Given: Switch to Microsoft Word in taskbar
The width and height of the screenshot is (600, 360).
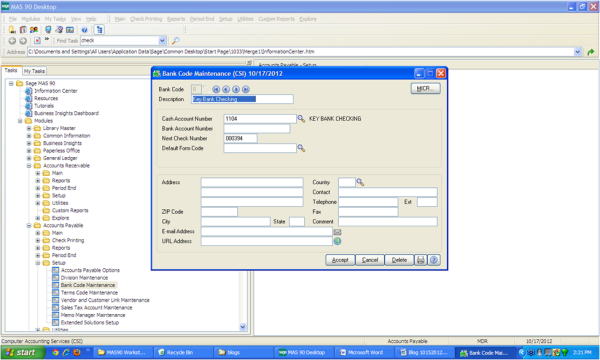Looking at the screenshot, I should 364,353.
